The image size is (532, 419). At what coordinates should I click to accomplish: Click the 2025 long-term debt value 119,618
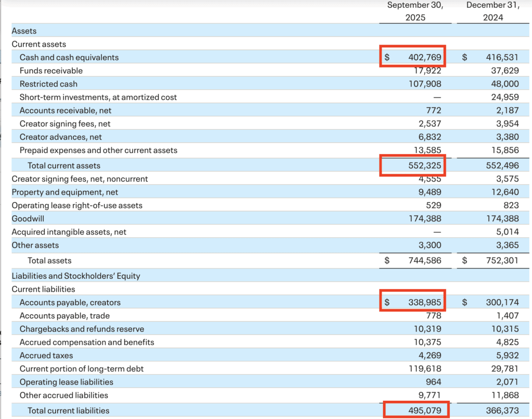(x=424, y=369)
